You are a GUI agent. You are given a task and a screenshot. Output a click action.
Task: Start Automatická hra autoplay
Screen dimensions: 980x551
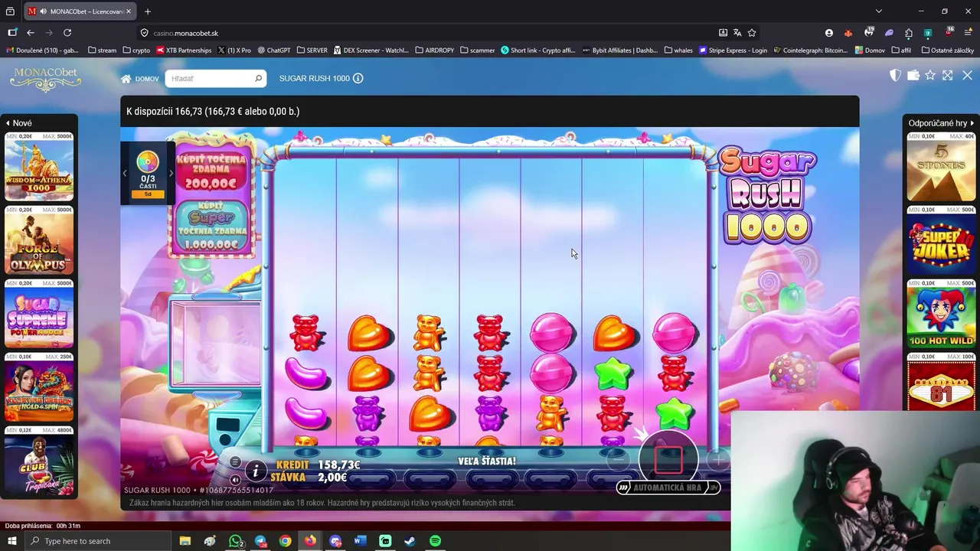coord(668,487)
